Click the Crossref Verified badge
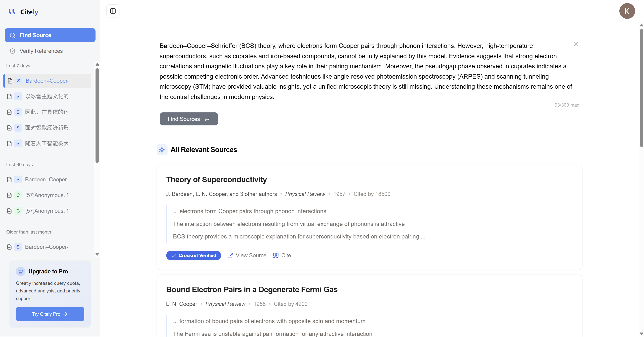644x337 pixels. tap(193, 255)
